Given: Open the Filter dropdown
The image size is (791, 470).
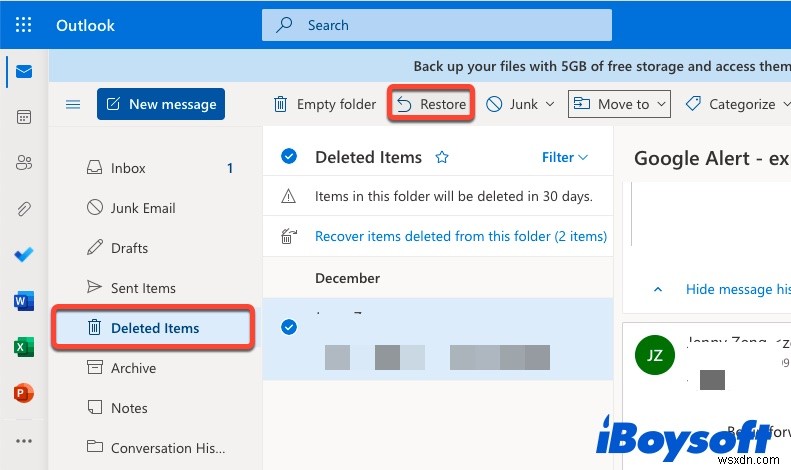Looking at the screenshot, I should tap(564, 157).
